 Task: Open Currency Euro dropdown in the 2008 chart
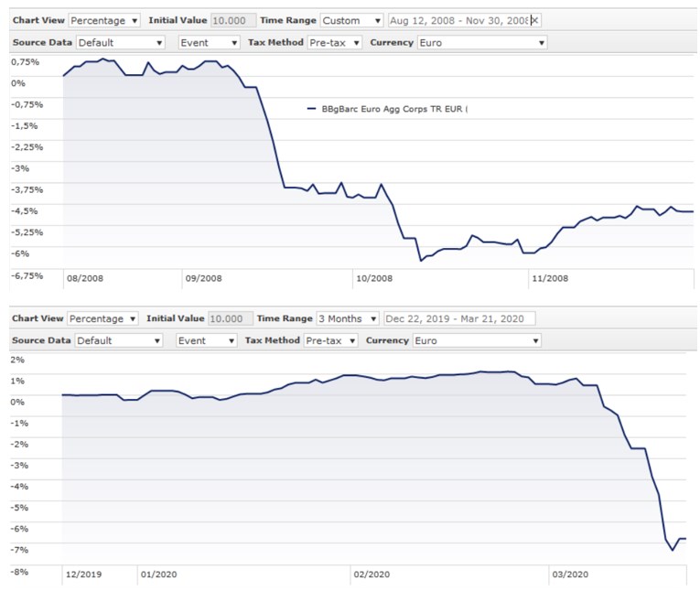[482, 42]
